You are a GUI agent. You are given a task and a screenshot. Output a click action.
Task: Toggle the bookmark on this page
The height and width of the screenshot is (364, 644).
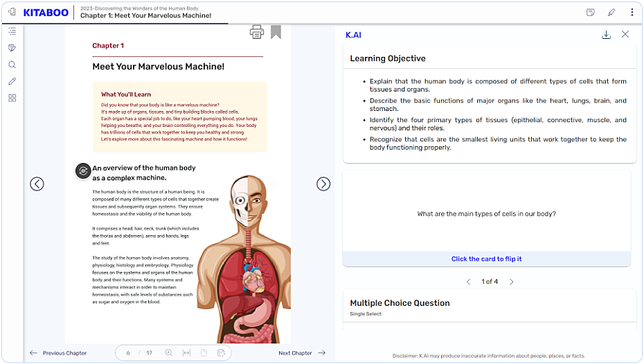click(276, 32)
